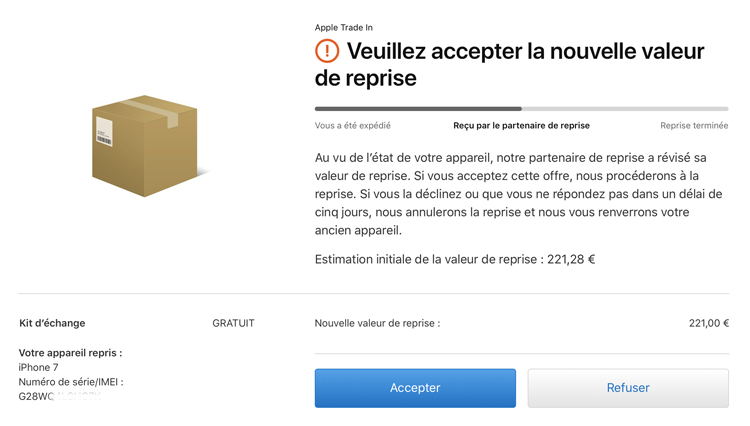The image size is (750, 426).
Task: Click the 'Kit d'échange' row label
Action: click(x=52, y=323)
